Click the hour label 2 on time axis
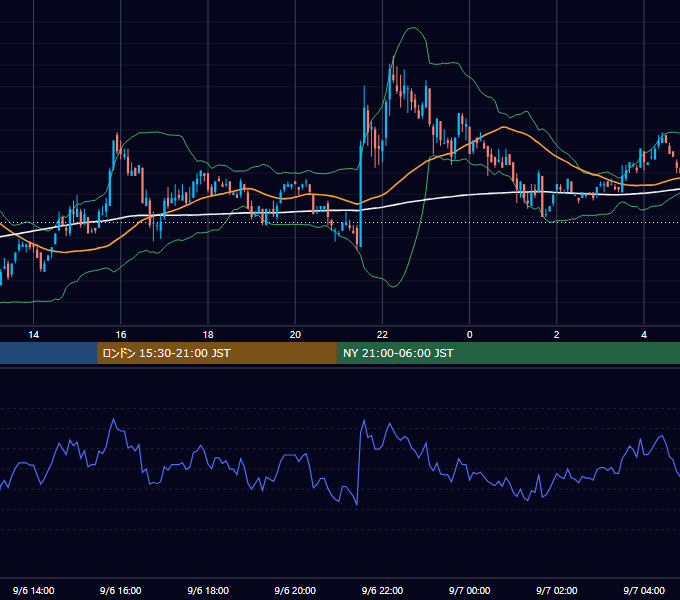 (557, 335)
